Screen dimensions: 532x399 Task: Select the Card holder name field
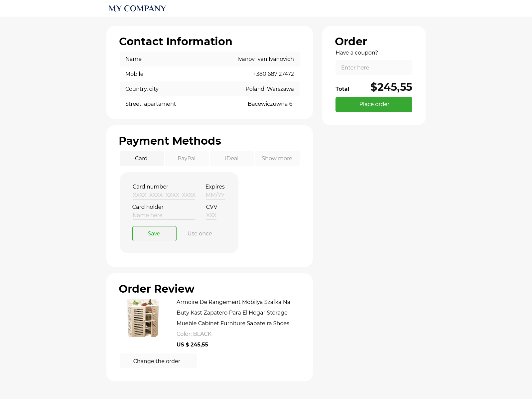(164, 215)
